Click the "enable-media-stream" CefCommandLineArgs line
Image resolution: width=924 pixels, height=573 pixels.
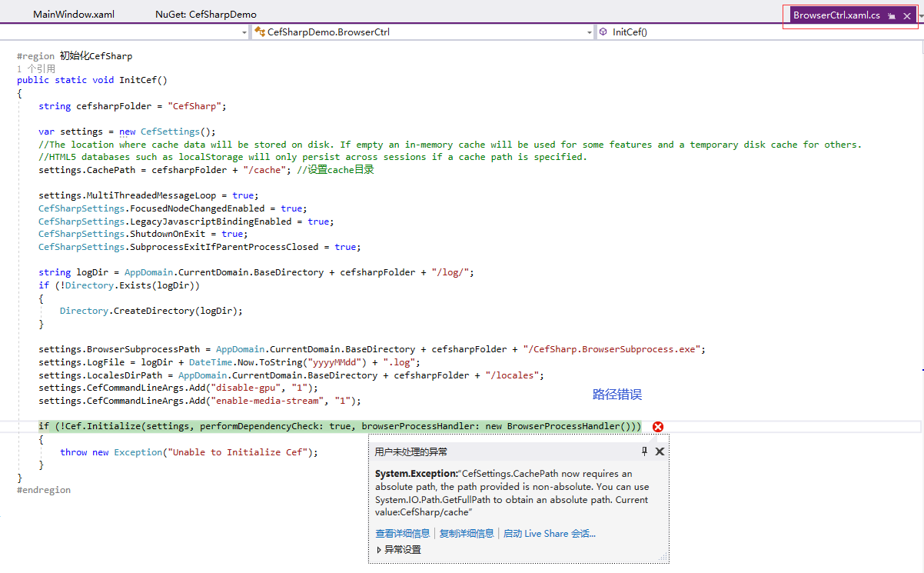click(200, 401)
